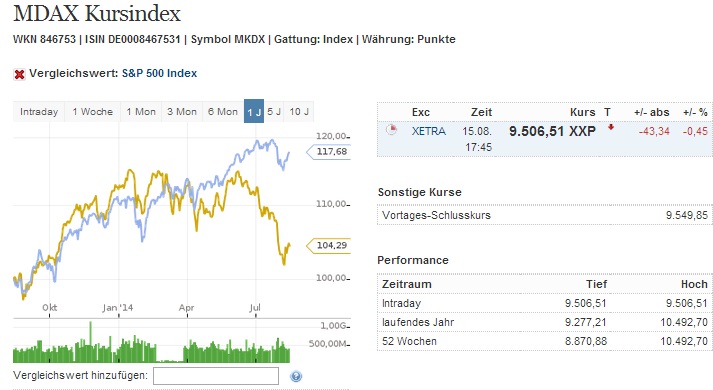Click the red down-arrow trend icon
This screenshot has width=713, height=390.
pyautogui.click(x=611, y=128)
